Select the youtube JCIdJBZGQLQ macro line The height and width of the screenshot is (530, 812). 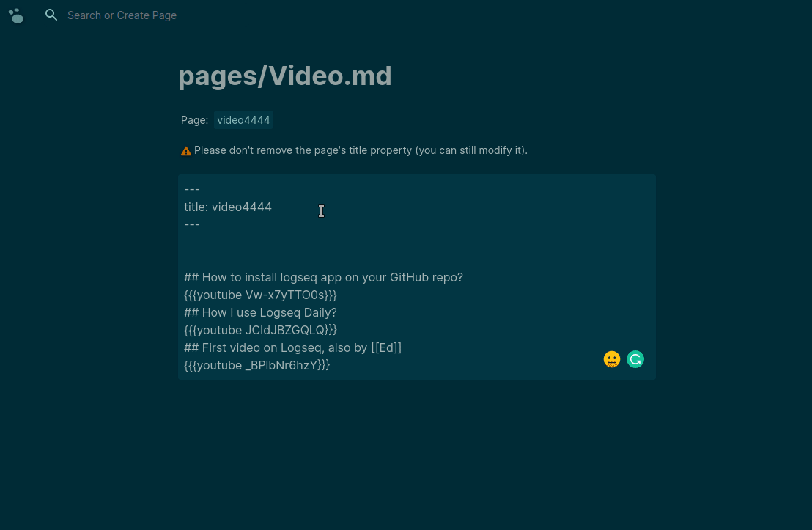260,330
